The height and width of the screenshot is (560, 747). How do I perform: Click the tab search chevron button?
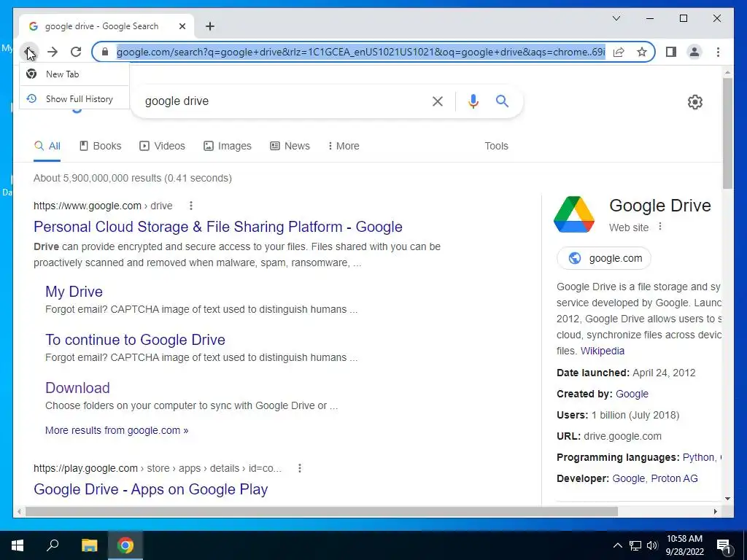click(x=616, y=18)
